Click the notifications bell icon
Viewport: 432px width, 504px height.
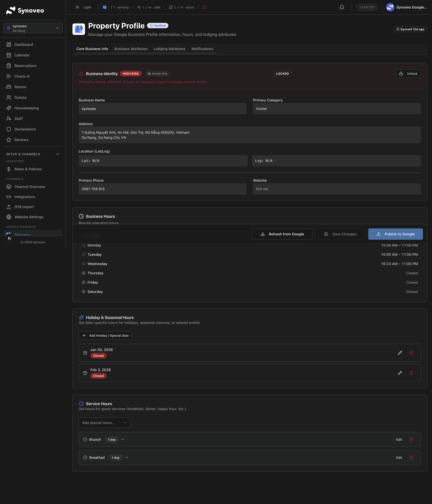[x=342, y=7]
